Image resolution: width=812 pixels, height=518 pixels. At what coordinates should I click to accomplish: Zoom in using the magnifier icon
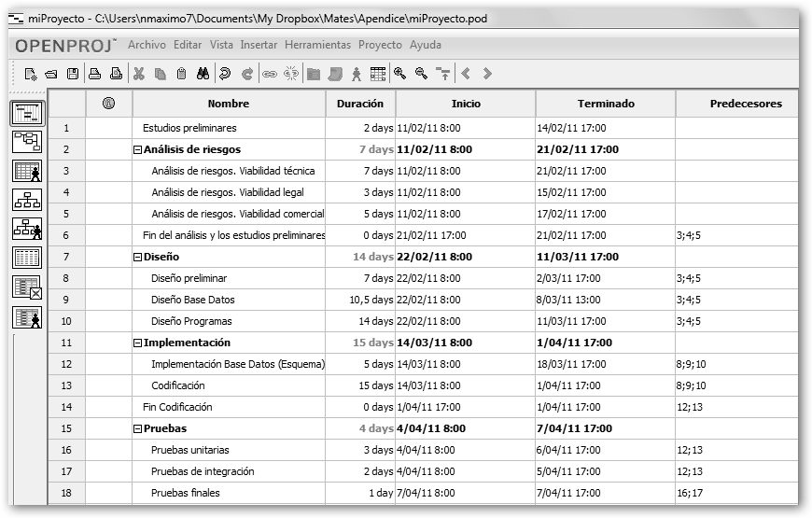(x=400, y=74)
